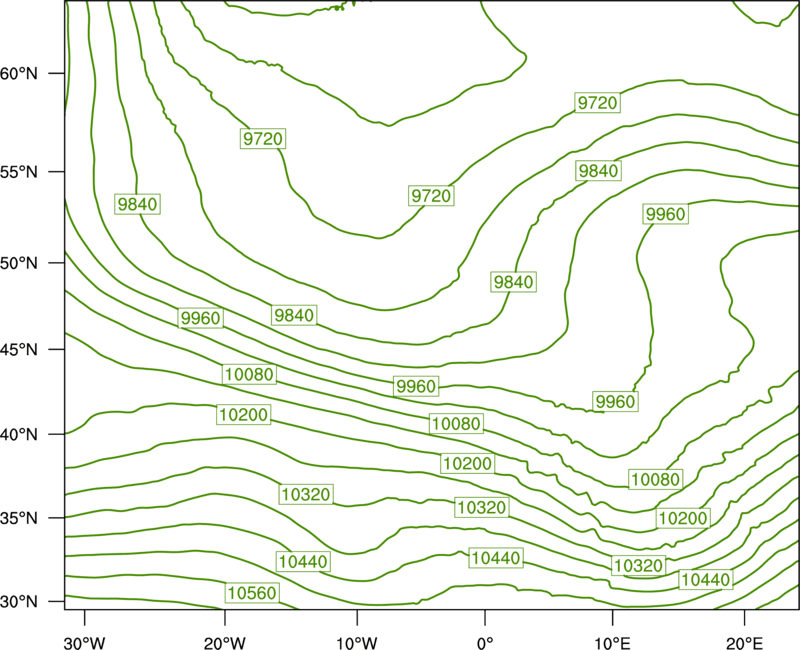The width and height of the screenshot is (800, 650).
Task: Select the 10560 contour value label
Action: pos(252,593)
